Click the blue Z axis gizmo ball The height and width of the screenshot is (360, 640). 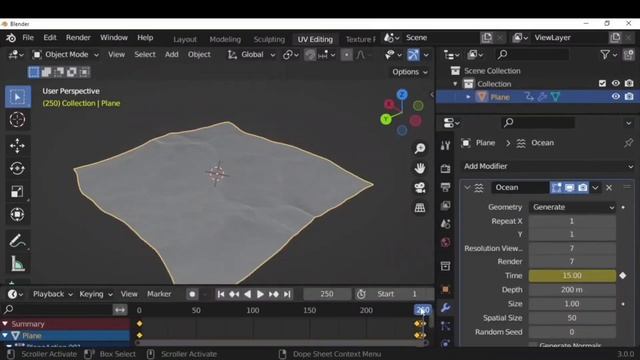click(x=402, y=95)
